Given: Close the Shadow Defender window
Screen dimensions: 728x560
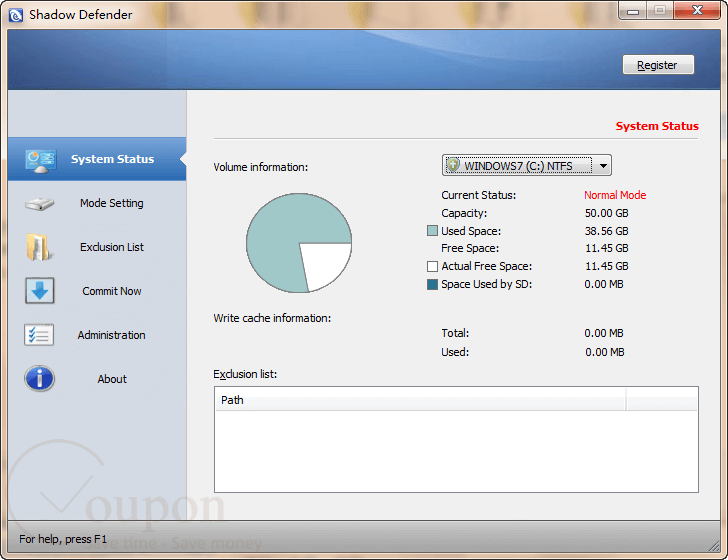Looking at the screenshot, I should point(697,11).
